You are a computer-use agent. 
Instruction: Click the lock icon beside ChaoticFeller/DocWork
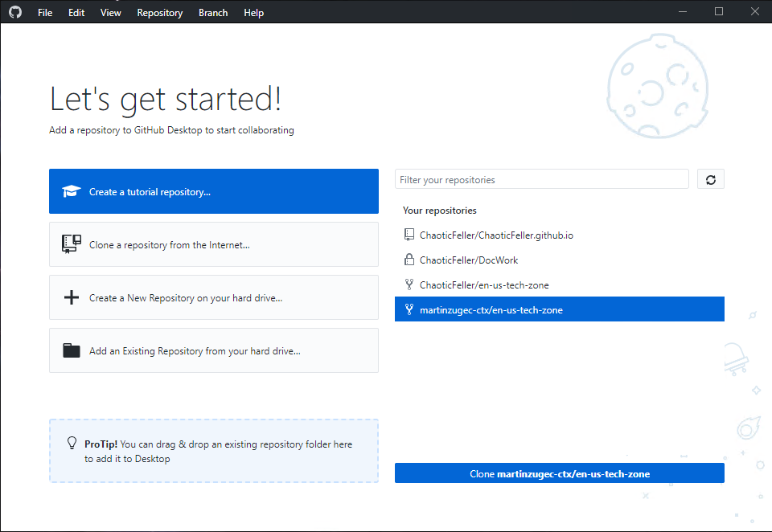[x=408, y=260]
